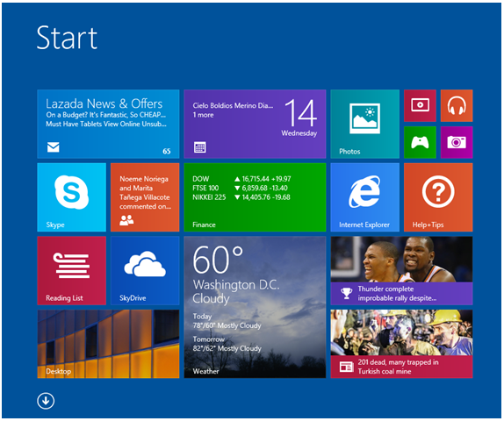504x421 pixels.
Task: Open the Calendar tile showing 14 Wednesday
Action: (255, 124)
